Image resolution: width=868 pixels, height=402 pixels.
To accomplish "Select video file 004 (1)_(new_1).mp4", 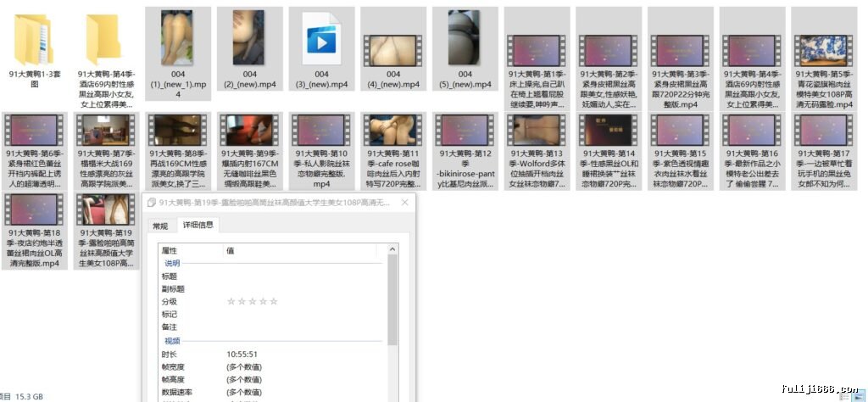I will (178, 54).
